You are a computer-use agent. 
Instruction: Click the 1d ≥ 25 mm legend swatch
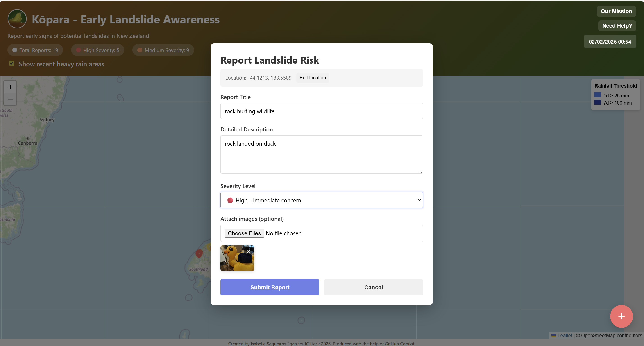[x=597, y=95]
